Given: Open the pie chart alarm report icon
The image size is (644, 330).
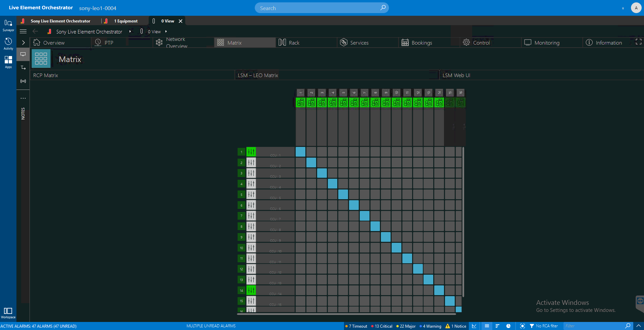Looking at the screenshot, I should coord(508,326).
